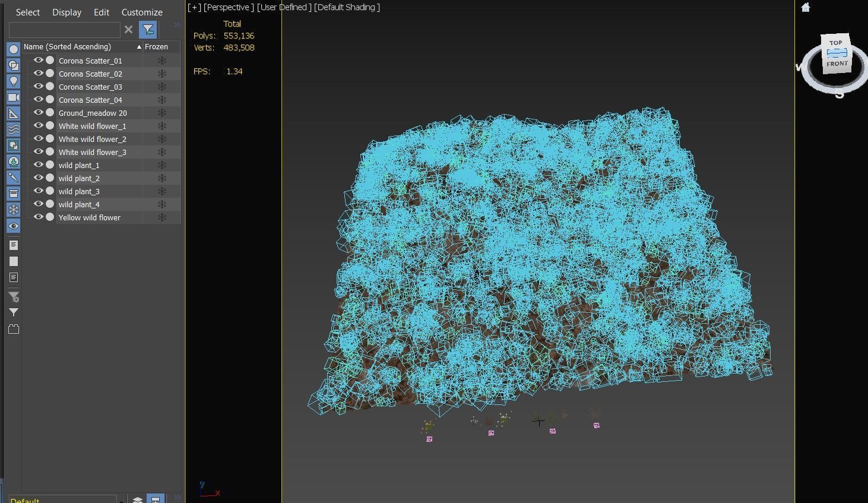Open the Display menu
Screen dimensions: 868x503
(66, 12)
